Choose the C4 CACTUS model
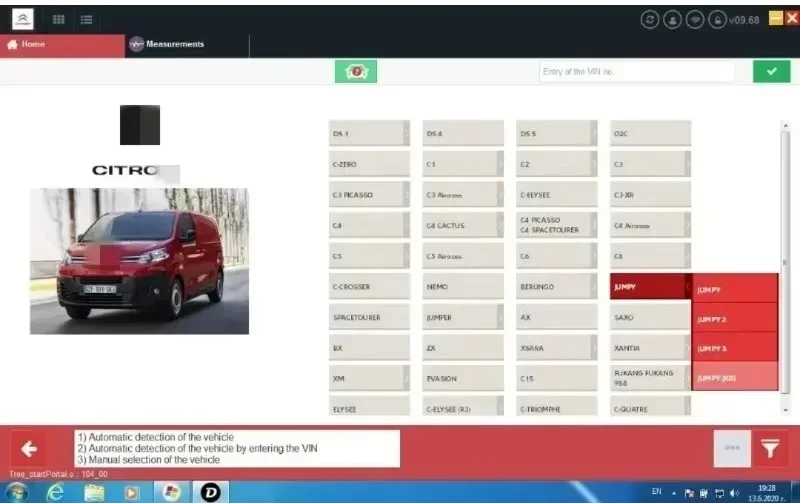 [x=463, y=225]
